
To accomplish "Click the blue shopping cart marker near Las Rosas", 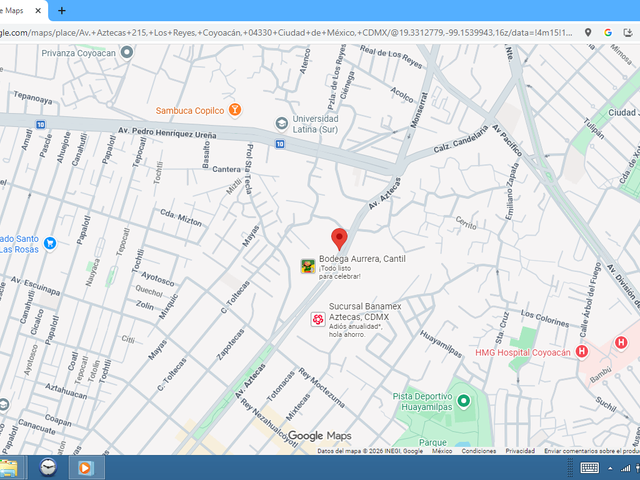I will coord(50,244).
